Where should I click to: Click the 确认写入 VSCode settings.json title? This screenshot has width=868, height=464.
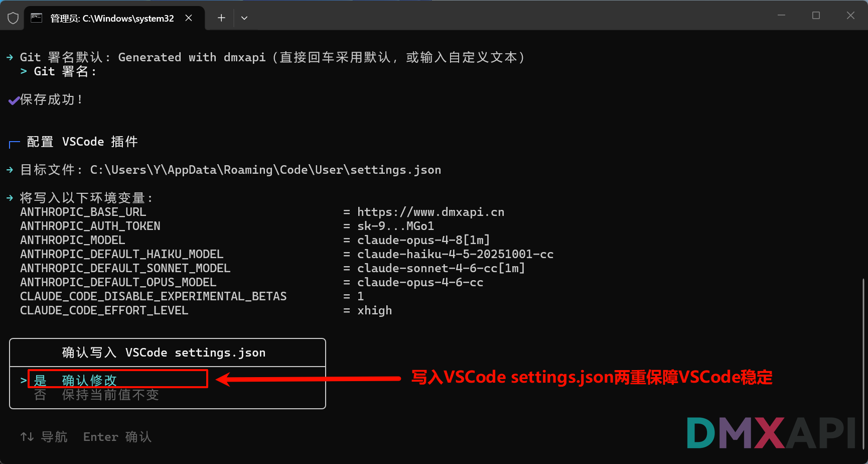click(164, 353)
